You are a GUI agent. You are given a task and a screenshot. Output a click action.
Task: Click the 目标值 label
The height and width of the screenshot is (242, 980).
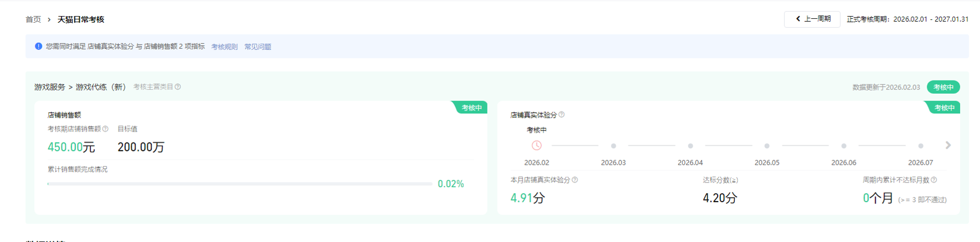128,129
